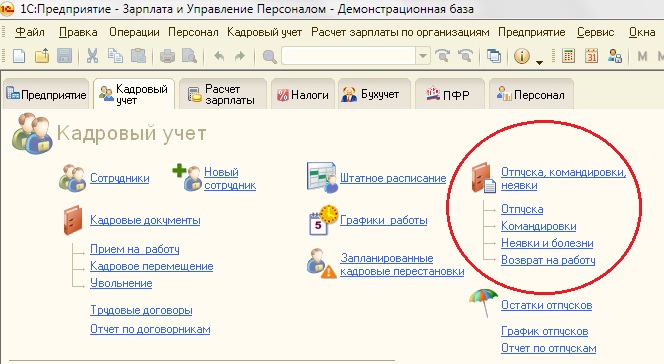Open the Кадровый учет menu
The width and height of the screenshot is (664, 364).
[264, 32]
